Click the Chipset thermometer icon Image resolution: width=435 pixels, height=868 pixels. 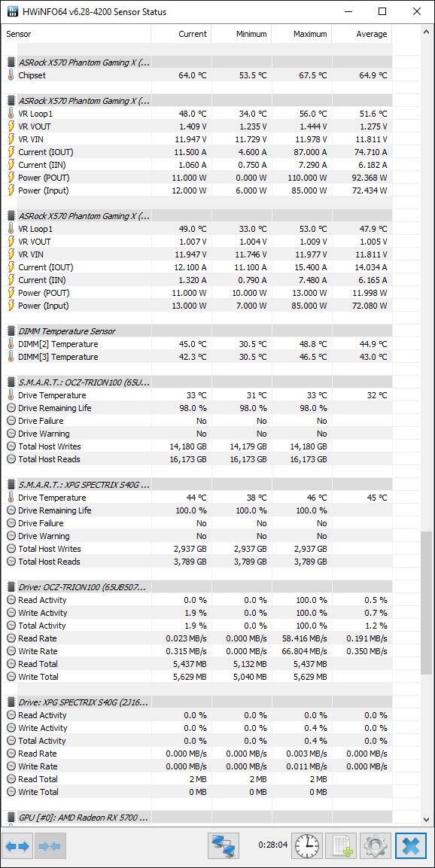click(11, 75)
